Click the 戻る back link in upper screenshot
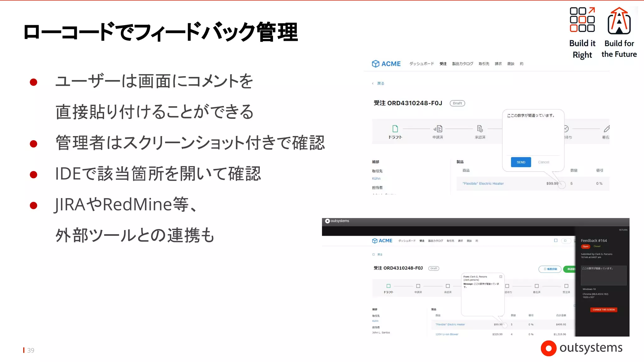The height and width of the screenshot is (362, 644). [381, 84]
